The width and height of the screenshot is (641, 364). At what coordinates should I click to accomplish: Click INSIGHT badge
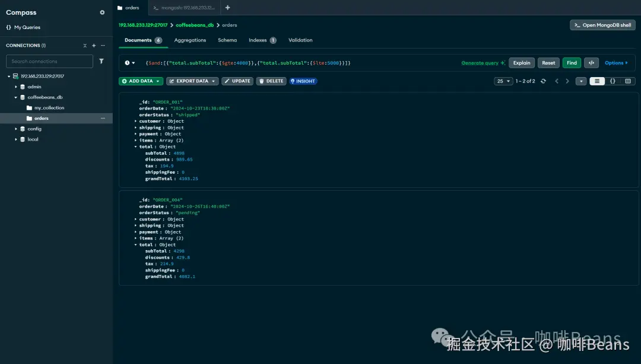pyautogui.click(x=303, y=81)
